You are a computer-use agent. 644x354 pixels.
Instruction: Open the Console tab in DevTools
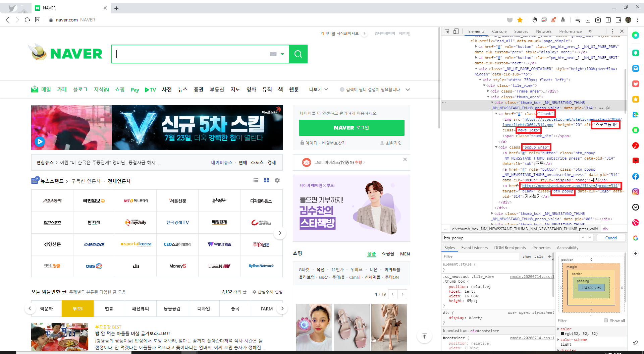click(x=499, y=31)
